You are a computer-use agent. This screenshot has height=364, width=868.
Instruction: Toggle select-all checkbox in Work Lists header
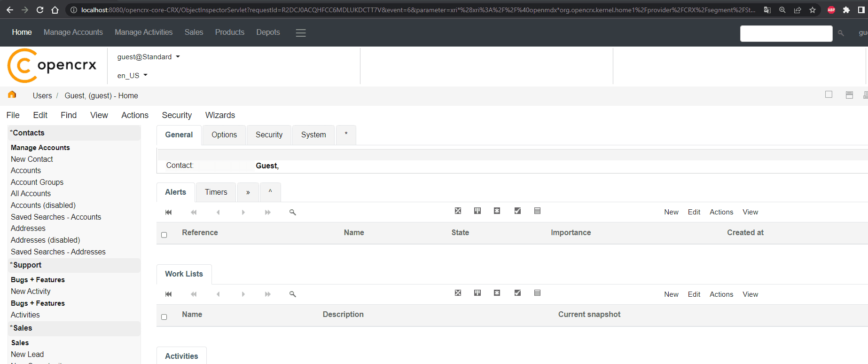coord(164,317)
